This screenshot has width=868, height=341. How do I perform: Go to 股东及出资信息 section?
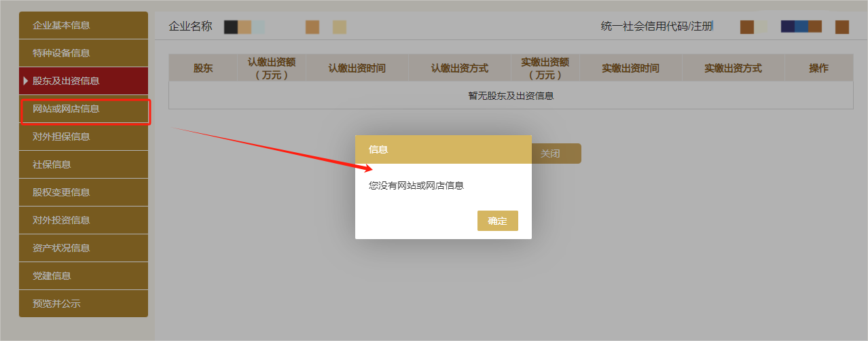tap(84, 81)
